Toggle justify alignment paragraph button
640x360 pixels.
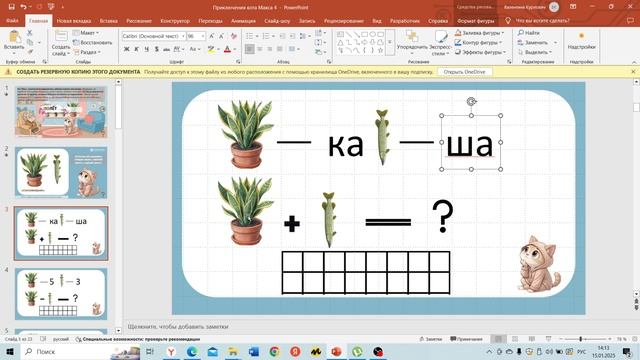click(280, 49)
